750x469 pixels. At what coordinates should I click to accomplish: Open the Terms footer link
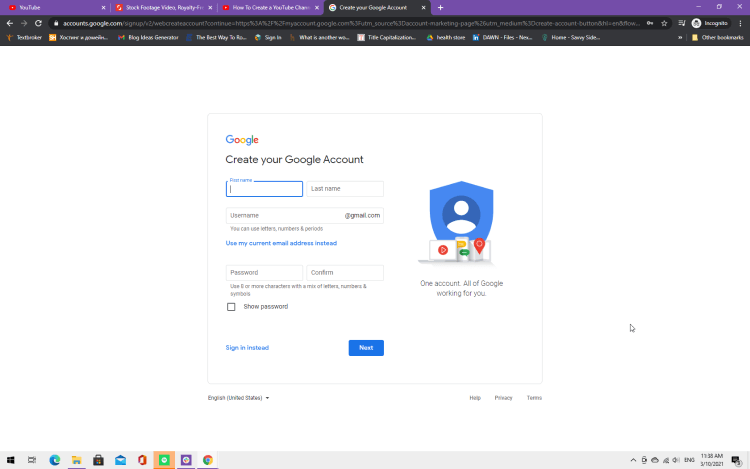(x=534, y=398)
